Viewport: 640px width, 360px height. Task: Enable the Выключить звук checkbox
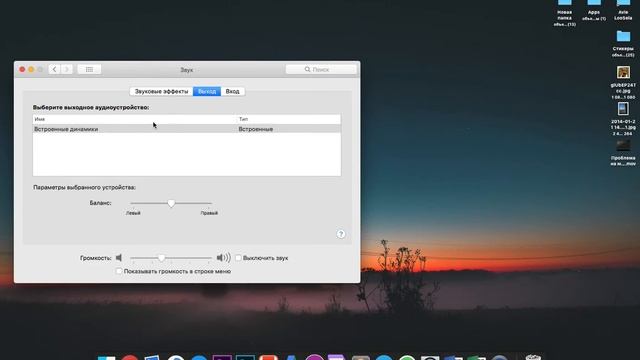point(238,258)
